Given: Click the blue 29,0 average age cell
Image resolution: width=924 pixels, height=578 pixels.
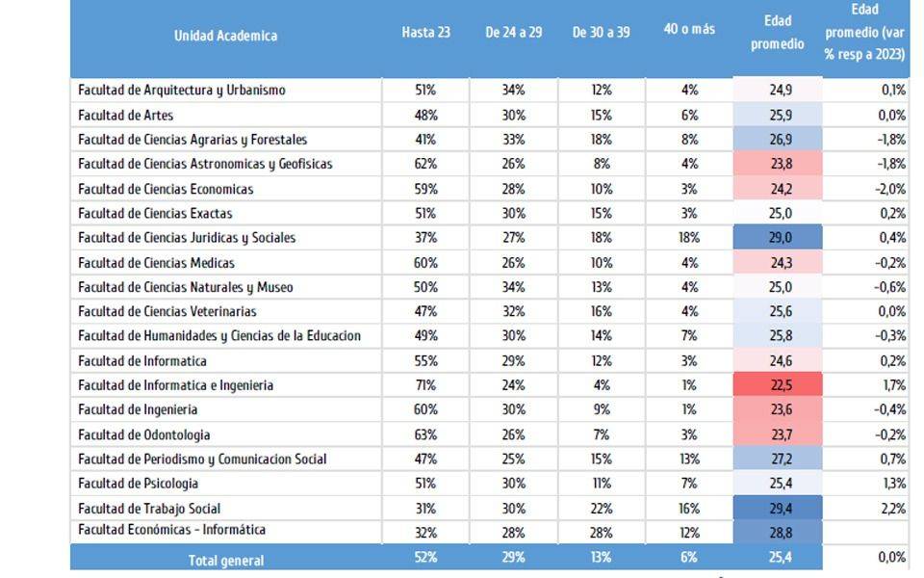Looking at the screenshot, I should tap(777, 238).
